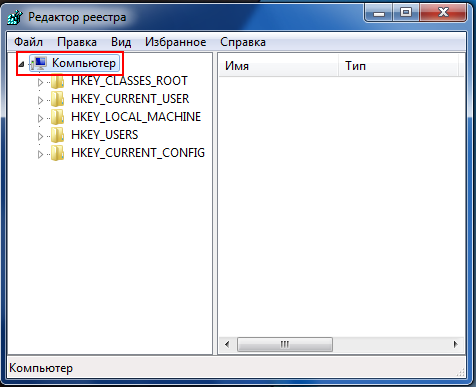Click the HKEY_CURRENT_CONFIG folder icon
The height and width of the screenshot is (387, 476).
point(58,153)
